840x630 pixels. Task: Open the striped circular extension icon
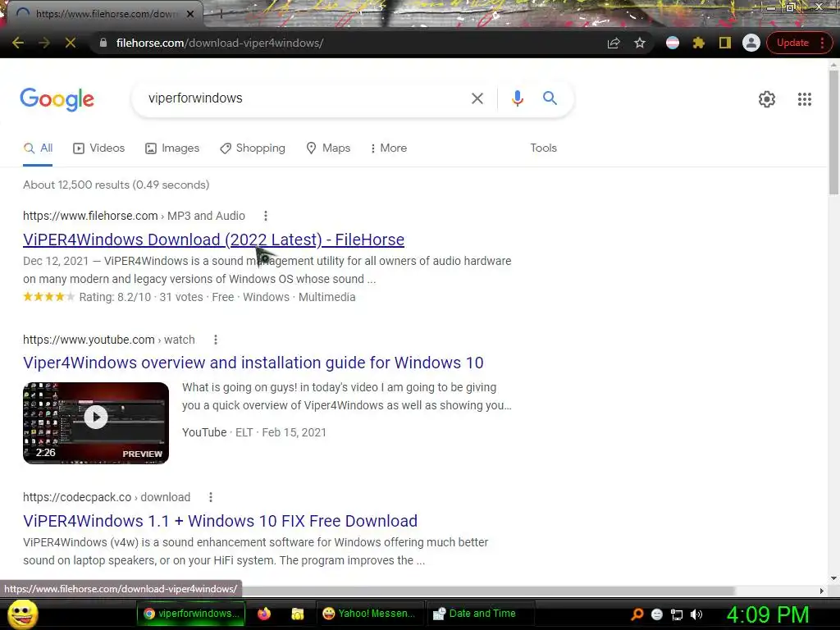click(x=673, y=43)
